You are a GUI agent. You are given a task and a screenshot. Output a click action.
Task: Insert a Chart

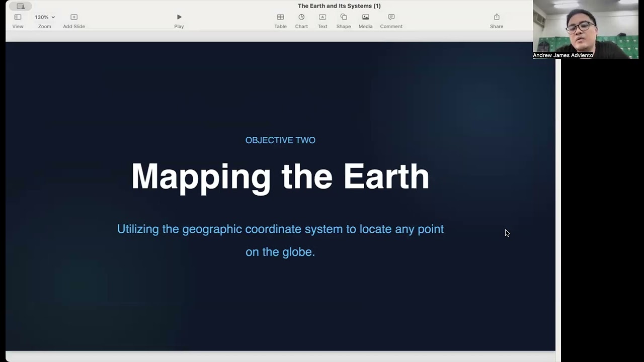(x=301, y=21)
